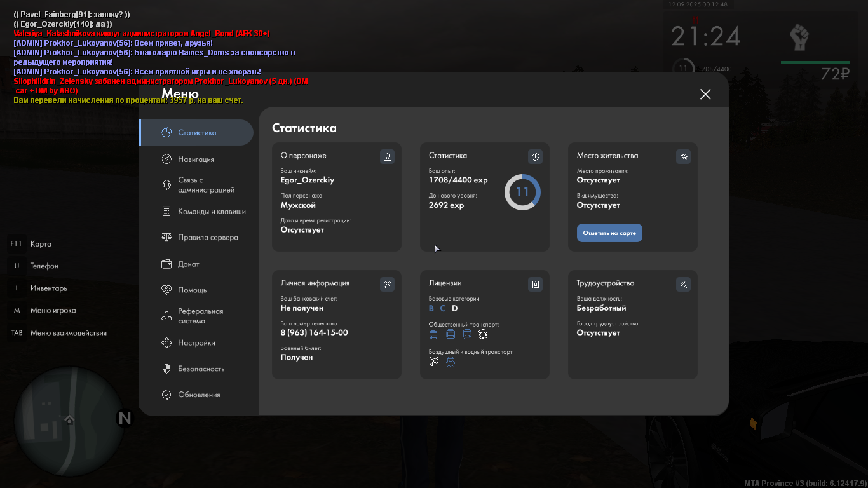Click the character profile icon in О персонаже card
Viewport: 868px width, 488px height.
(387, 156)
